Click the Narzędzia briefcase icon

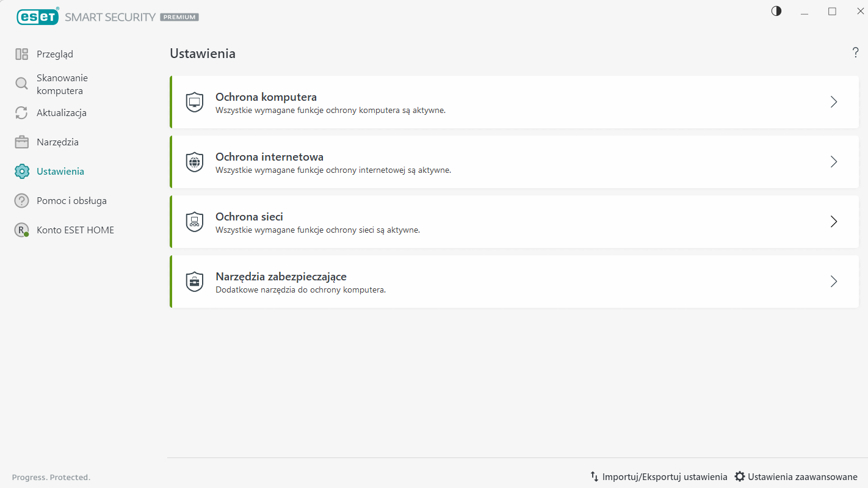pyautogui.click(x=21, y=142)
